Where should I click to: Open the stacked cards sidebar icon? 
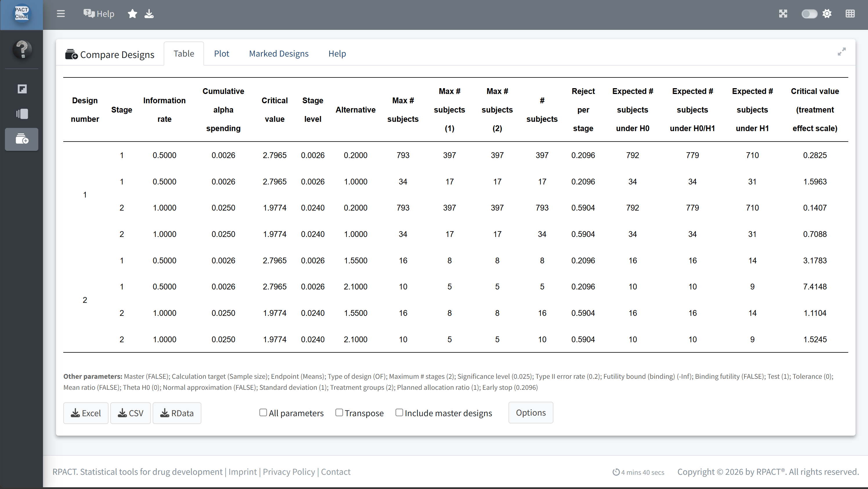(22, 114)
